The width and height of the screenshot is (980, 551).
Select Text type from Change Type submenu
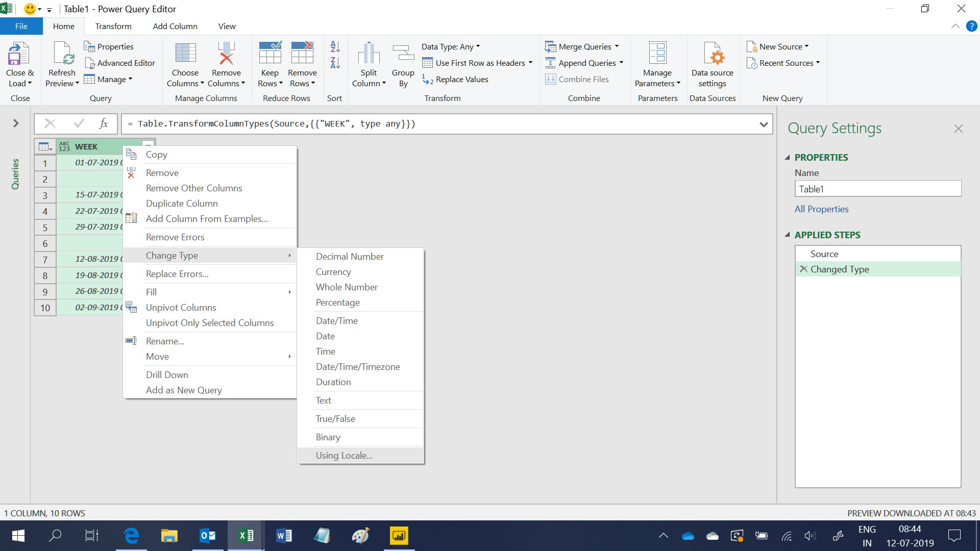pyautogui.click(x=323, y=400)
